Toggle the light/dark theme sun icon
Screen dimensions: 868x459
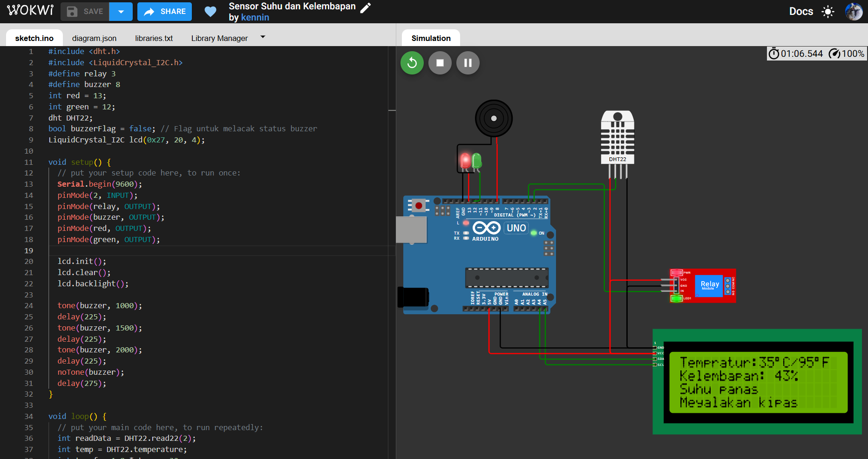(x=828, y=12)
